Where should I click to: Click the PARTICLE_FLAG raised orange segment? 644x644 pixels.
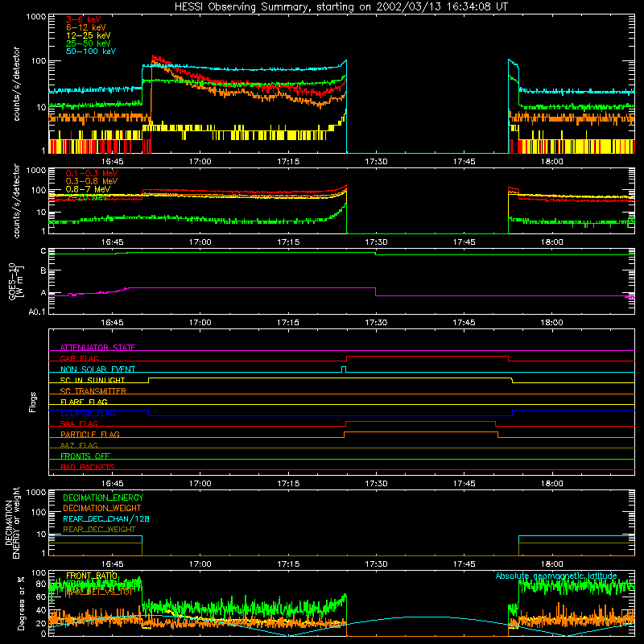(x=421, y=432)
